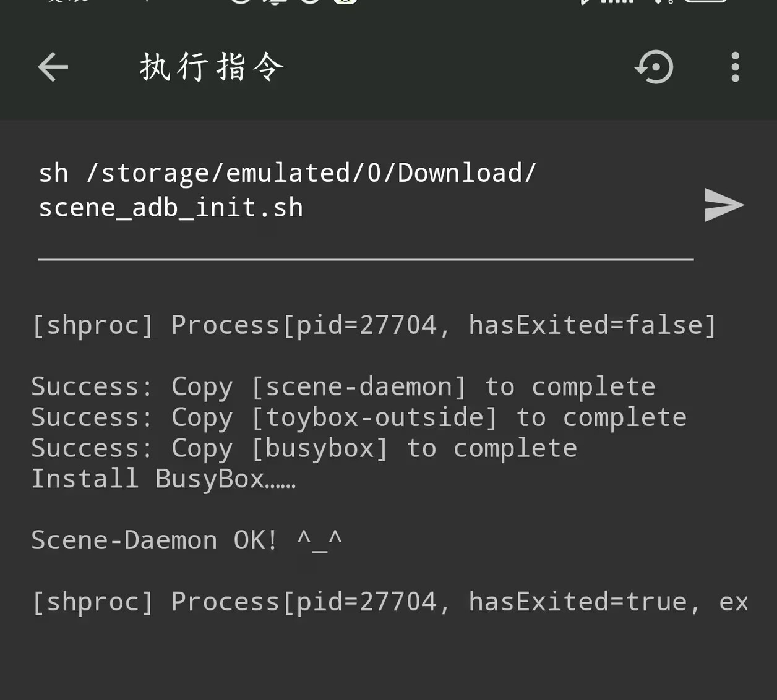Tap the "执行指令" page title
Screen dimensions: 777x700
click(x=212, y=67)
